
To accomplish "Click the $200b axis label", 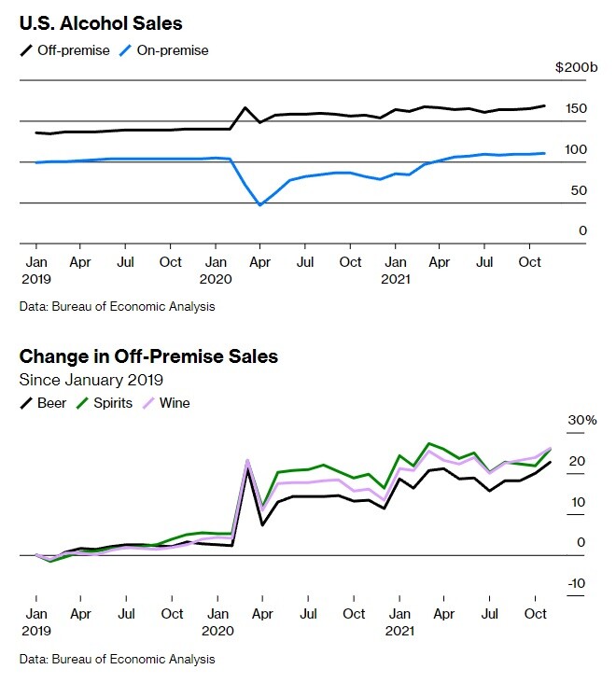I will click(576, 67).
